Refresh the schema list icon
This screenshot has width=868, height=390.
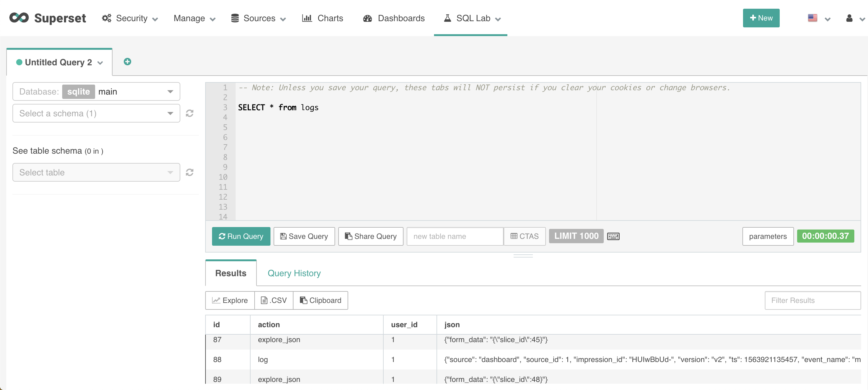[x=190, y=113]
